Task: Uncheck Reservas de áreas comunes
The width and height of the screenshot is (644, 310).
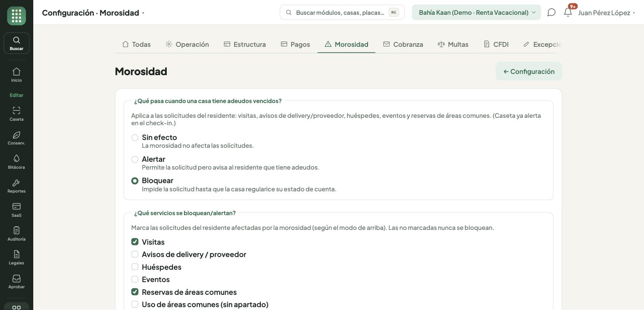Action: [135, 292]
